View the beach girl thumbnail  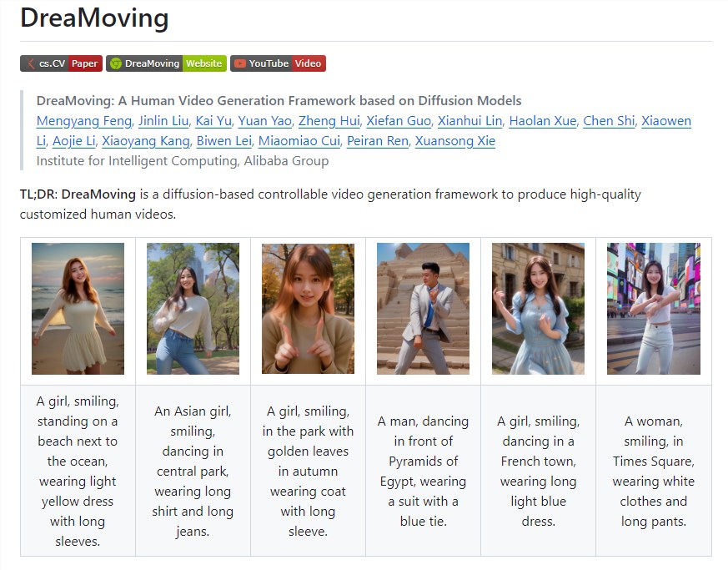coord(78,309)
